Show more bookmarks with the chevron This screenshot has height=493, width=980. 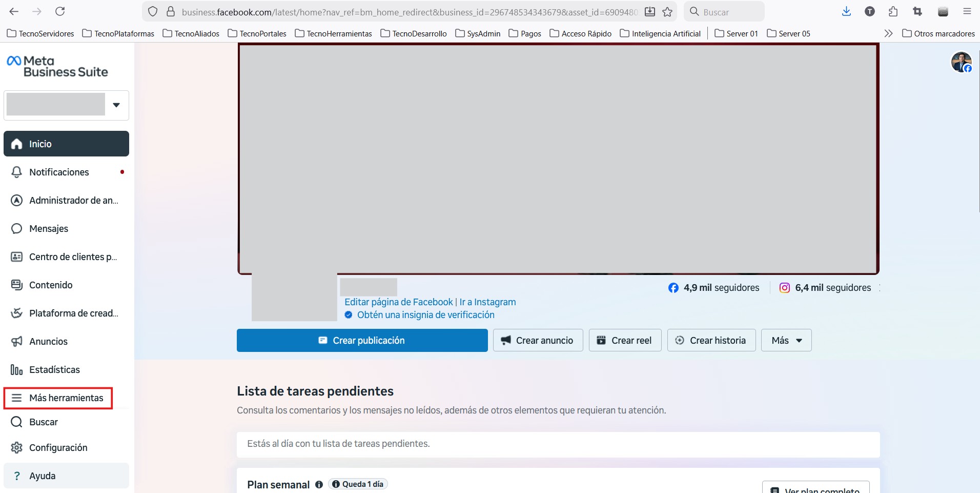click(888, 33)
